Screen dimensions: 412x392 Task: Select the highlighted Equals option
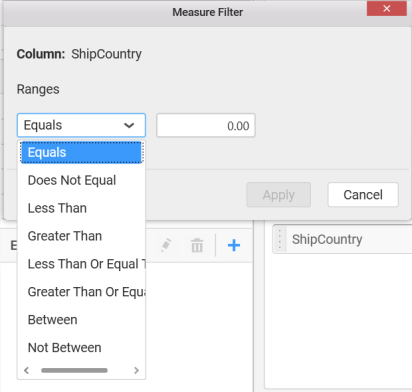tap(81, 152)
